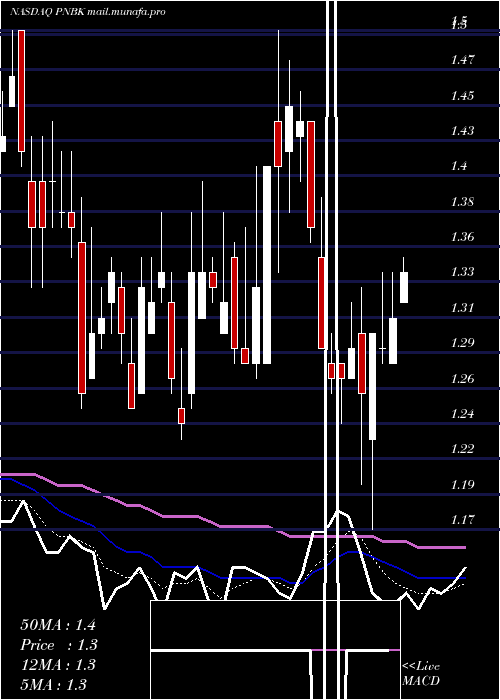The image size is (500, 700).
Task: Click the 1.4 price axis label
Action: (x=459, y=166)
